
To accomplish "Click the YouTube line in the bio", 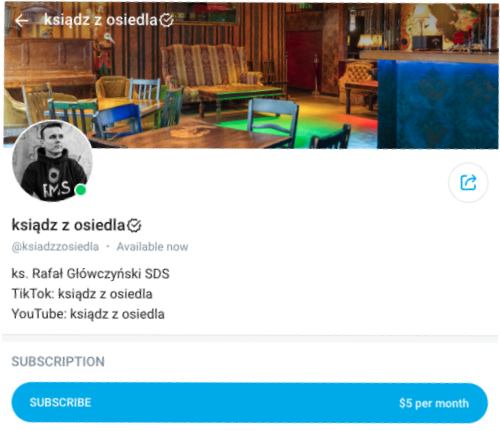I will coord(88,314).
